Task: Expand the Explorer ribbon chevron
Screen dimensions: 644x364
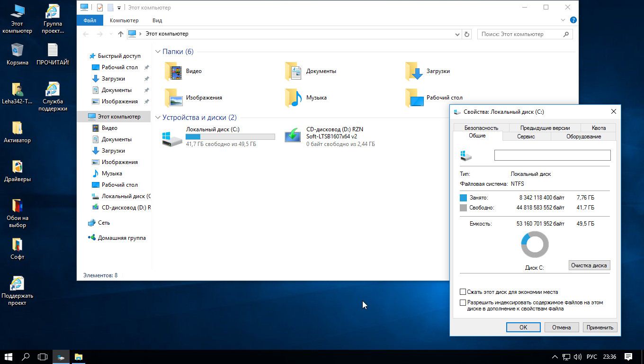Action: coord(563,20)
